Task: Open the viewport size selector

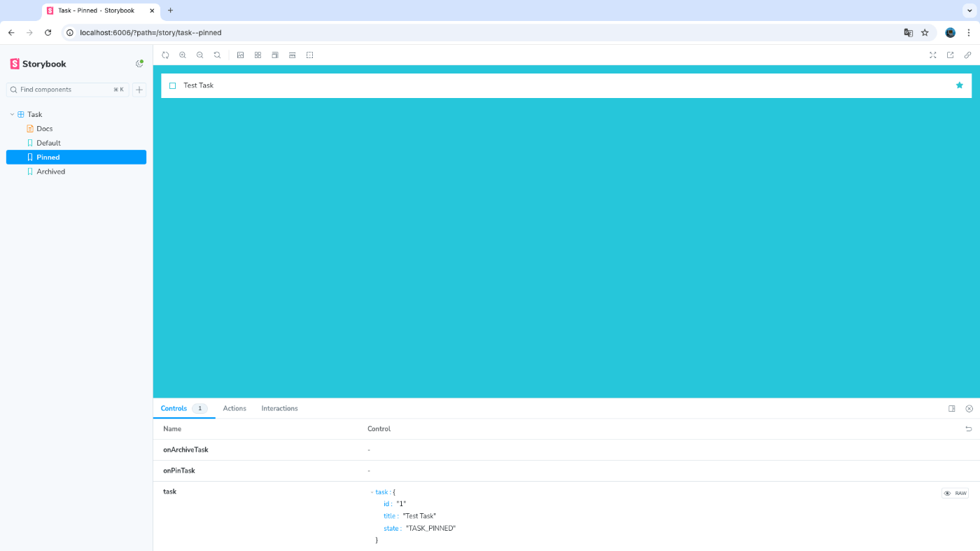Action: tap(275, 55)
